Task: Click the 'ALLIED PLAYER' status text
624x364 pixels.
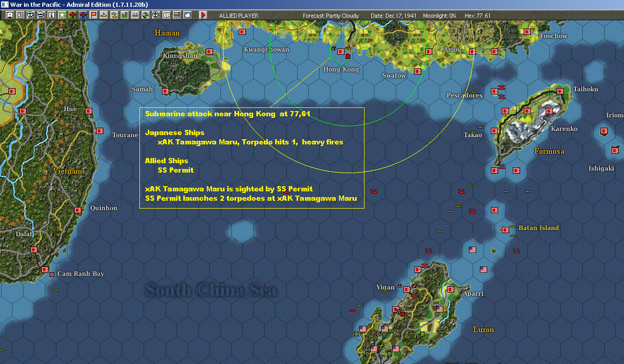Action: (x=239, y=16)
